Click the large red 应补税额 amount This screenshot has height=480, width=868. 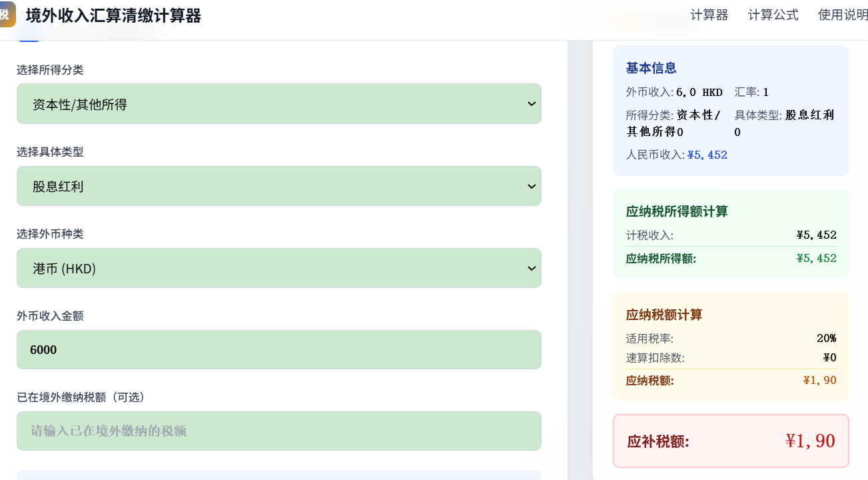pos(809,441)
